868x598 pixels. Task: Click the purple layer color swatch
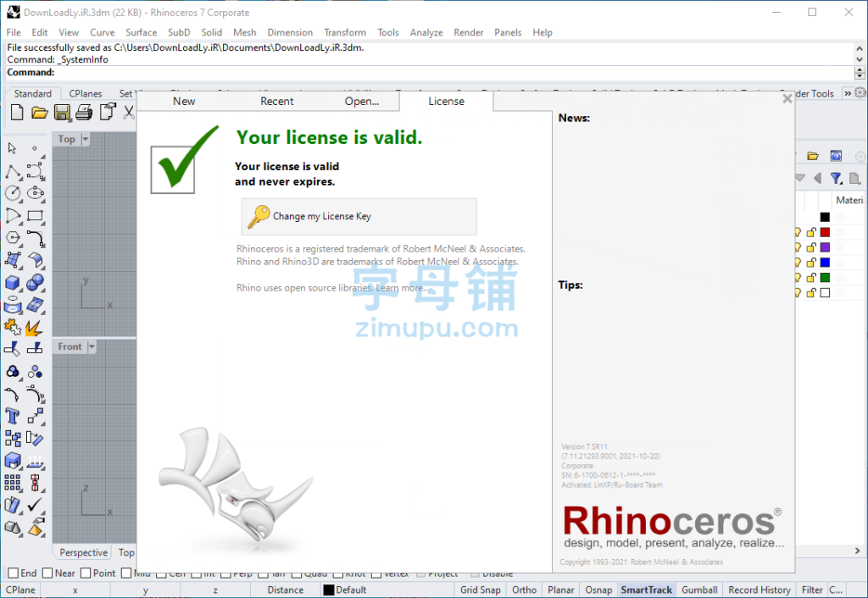(825, 247)
